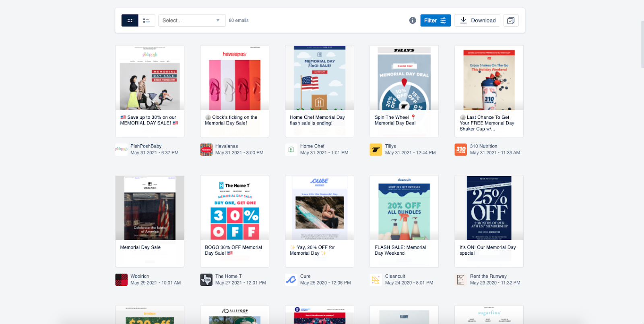Click the Cleancult brand logo icon

376,280
